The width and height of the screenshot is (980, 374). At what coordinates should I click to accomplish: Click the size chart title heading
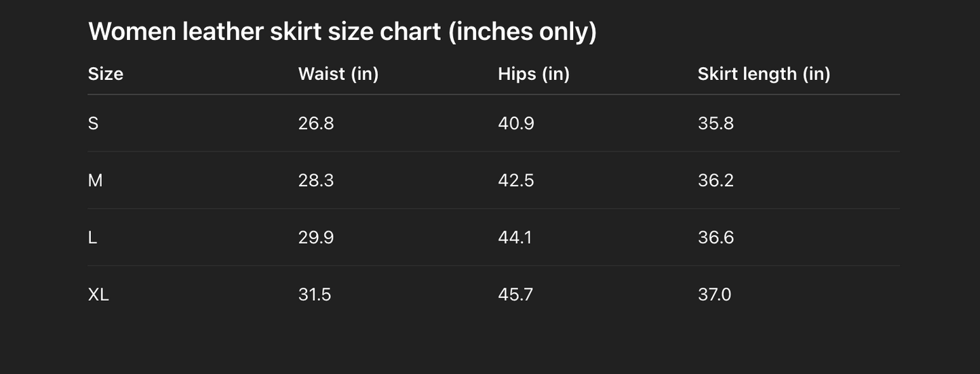(x=342, y=31)
